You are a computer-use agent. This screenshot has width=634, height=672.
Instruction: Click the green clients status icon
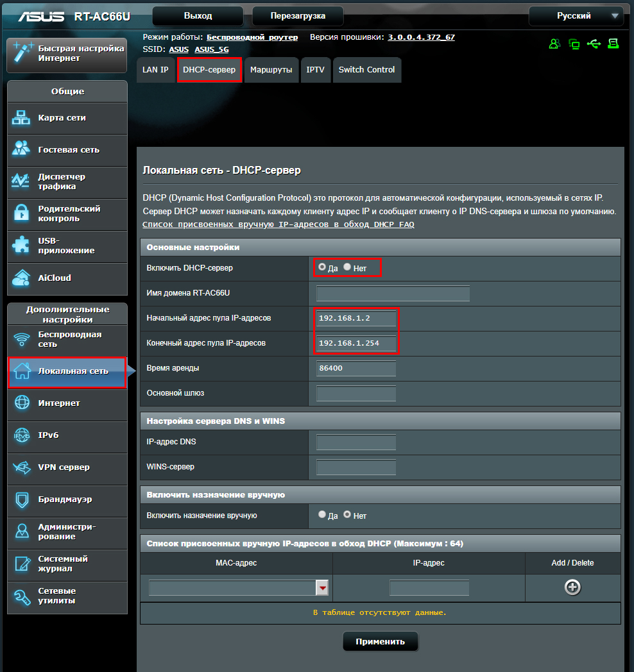pos(554,44)
